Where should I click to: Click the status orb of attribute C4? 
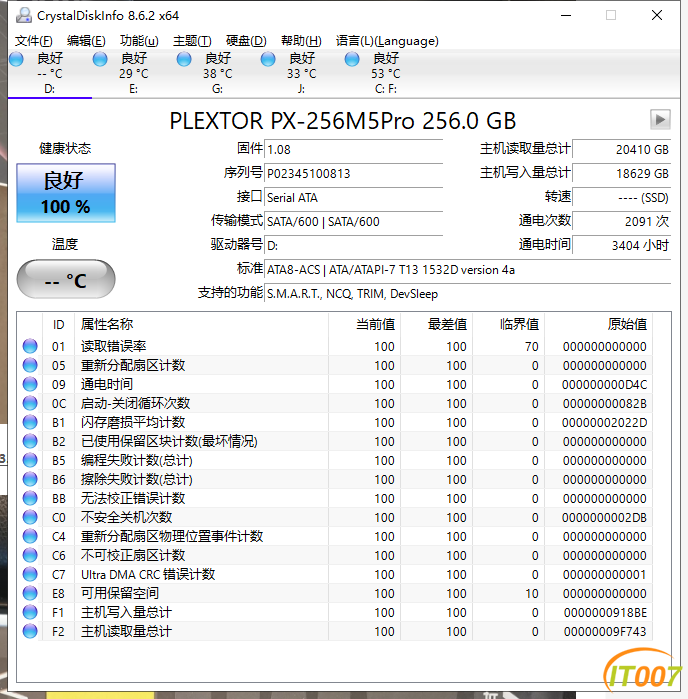coord(30,536)
